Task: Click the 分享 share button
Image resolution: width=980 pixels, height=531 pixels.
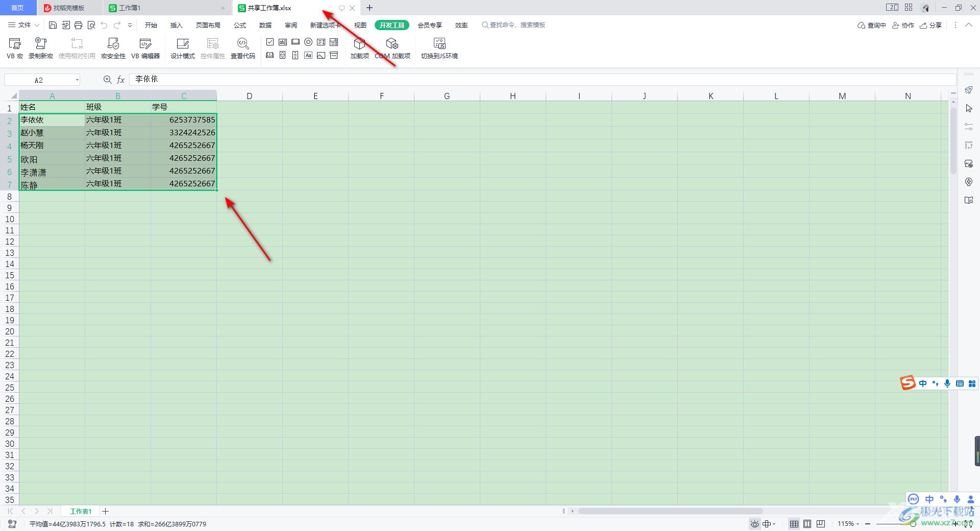Action: [x=930, y=25]
